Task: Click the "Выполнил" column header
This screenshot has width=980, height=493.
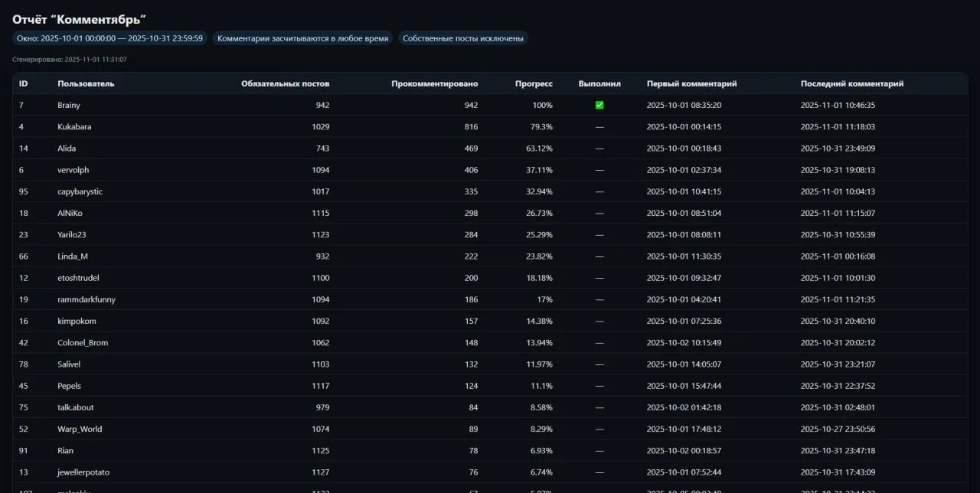Action: click(599, 83)
